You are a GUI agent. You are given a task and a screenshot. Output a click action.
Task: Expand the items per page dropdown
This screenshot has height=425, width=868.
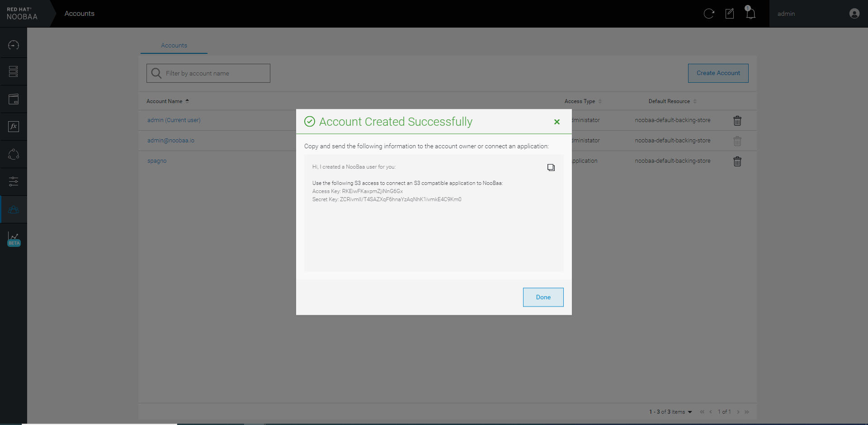click(689, 412)
